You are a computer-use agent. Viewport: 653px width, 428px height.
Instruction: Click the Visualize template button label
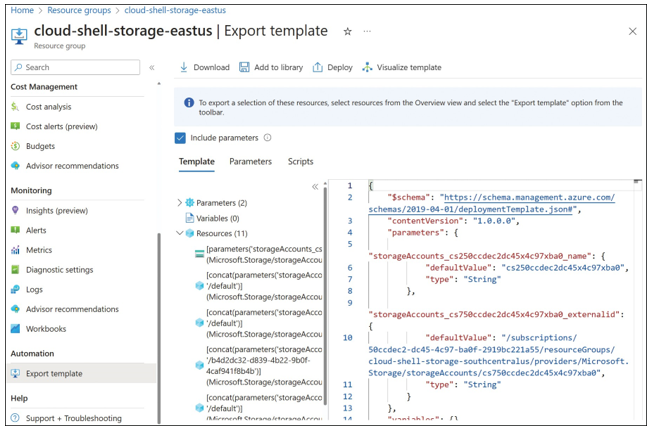tap(409, 67)
